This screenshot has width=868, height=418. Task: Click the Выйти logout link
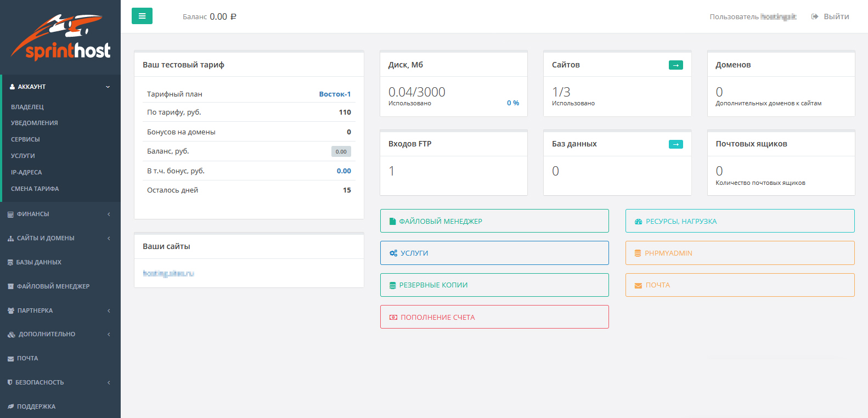[x=830, y=16]
